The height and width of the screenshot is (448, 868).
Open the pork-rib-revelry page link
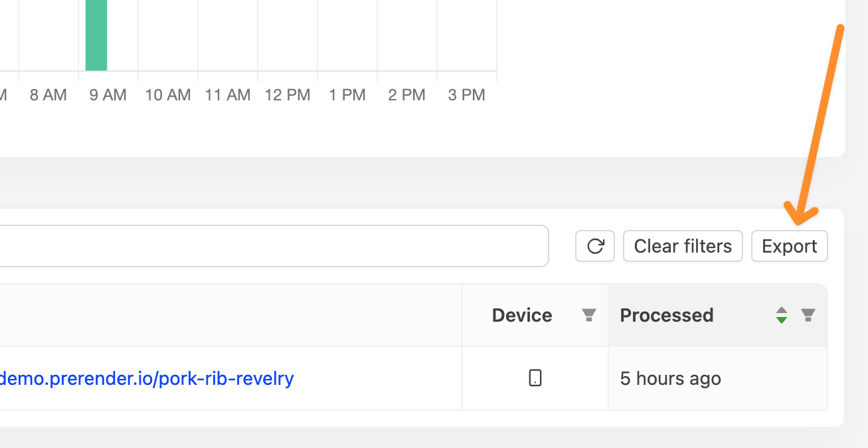(147, 378)
